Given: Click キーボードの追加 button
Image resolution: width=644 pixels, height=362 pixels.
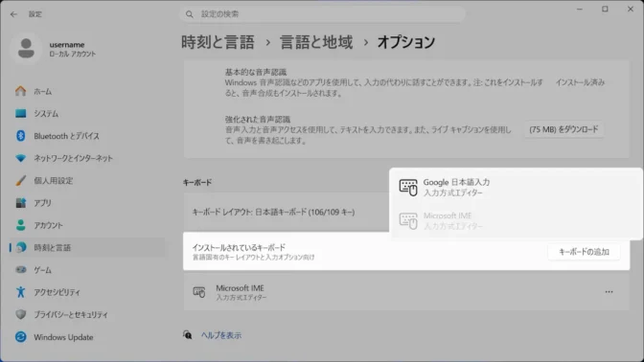Looking at the screenshot, I should click(584, 252).
